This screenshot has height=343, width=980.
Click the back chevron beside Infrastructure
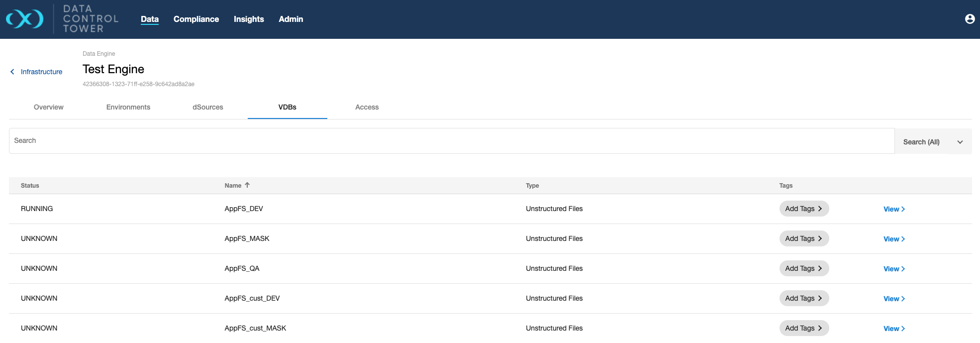(12, 72)
